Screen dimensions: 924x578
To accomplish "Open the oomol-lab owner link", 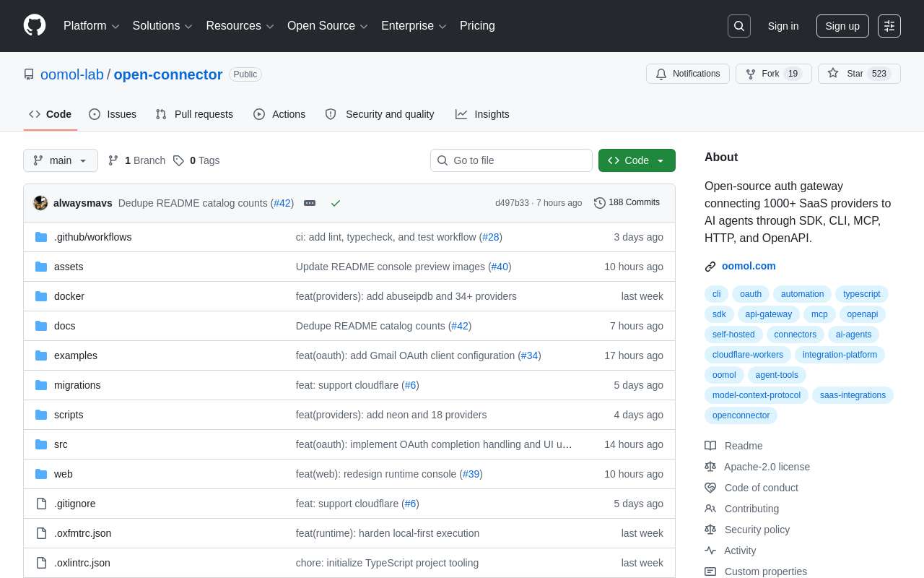I will [x=72, y=74].
